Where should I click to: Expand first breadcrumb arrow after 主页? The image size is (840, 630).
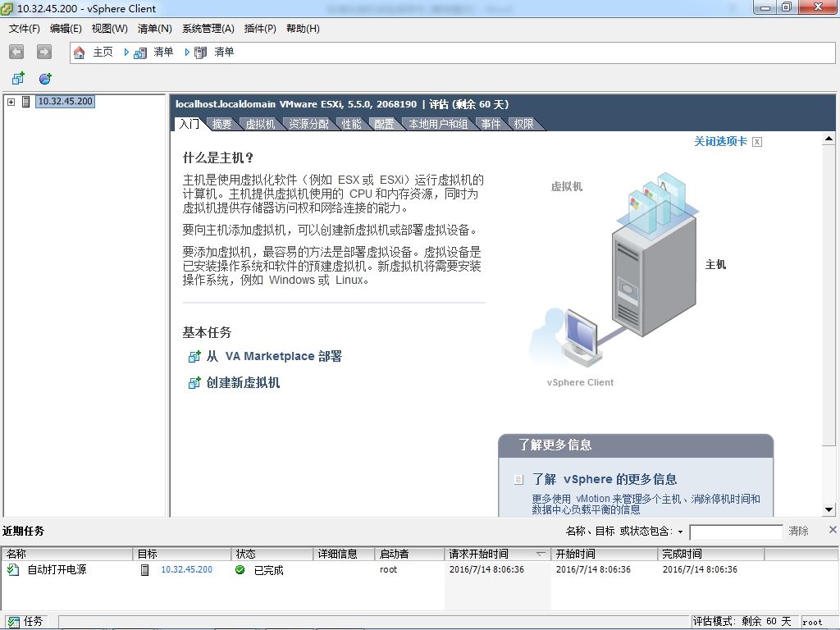tap(126, 52)
